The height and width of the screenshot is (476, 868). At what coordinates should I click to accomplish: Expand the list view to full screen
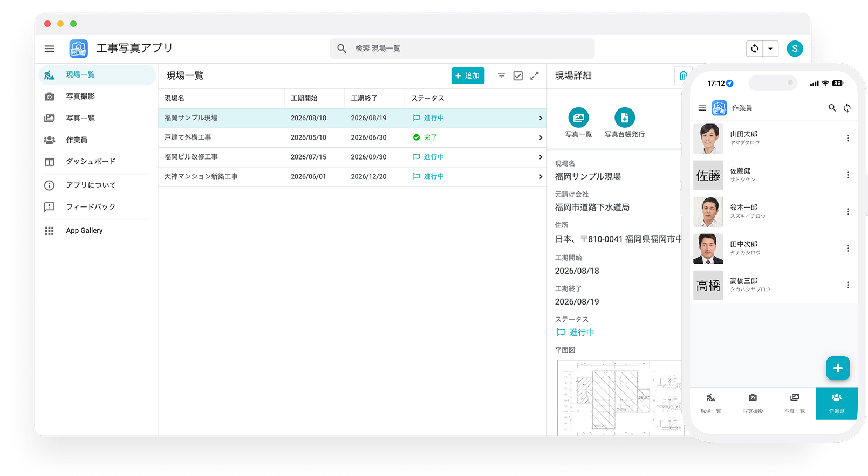[535, 76]
